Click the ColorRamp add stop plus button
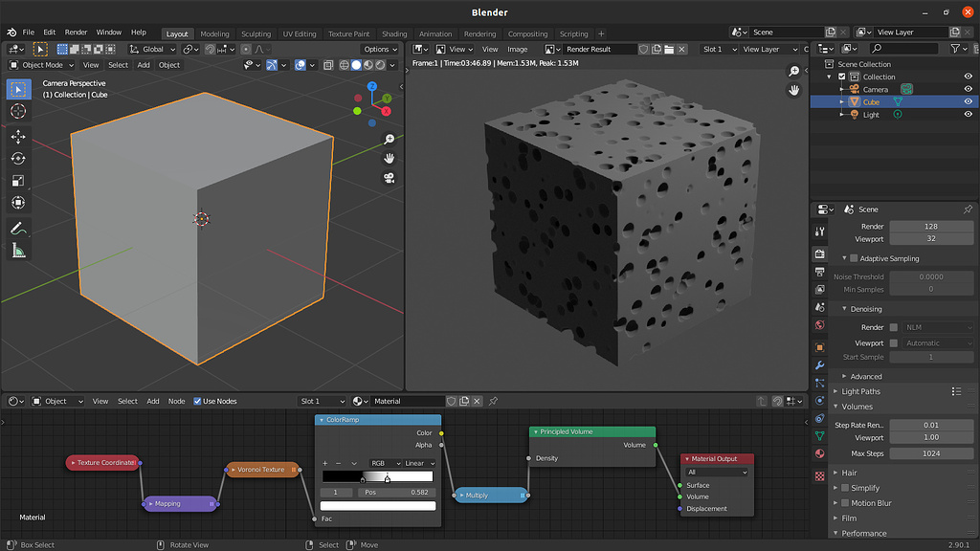The height and width of the screenshot is (551, 980). (x=325, y=464)
